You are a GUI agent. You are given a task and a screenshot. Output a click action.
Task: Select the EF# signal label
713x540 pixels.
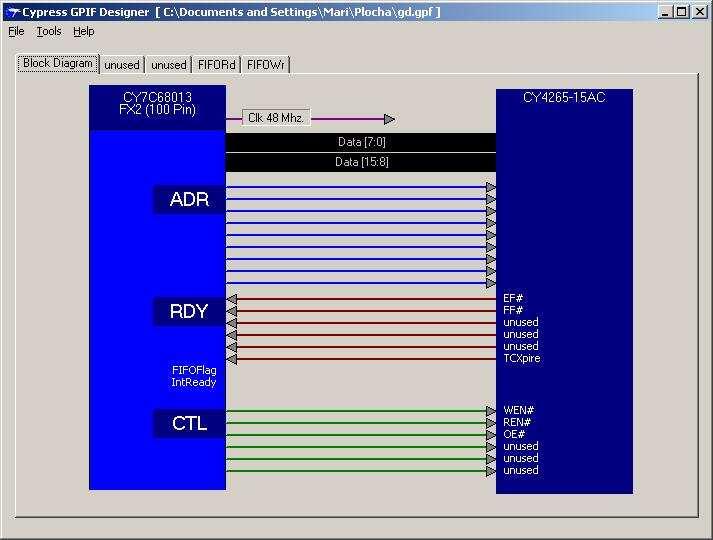pos(513,298)
